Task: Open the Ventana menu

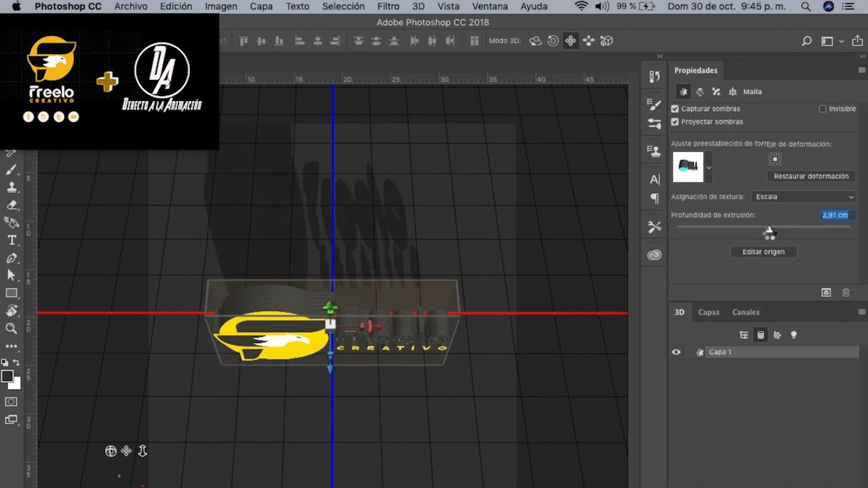Action: tap(490, 6)
